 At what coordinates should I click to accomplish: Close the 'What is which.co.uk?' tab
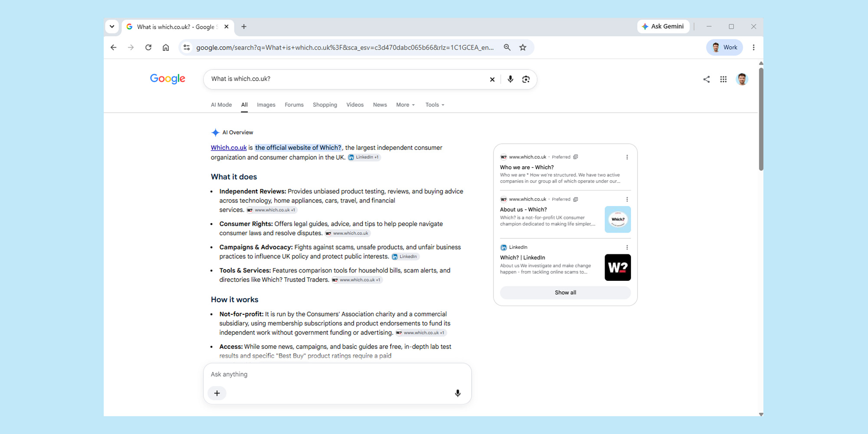click(227, 26)
